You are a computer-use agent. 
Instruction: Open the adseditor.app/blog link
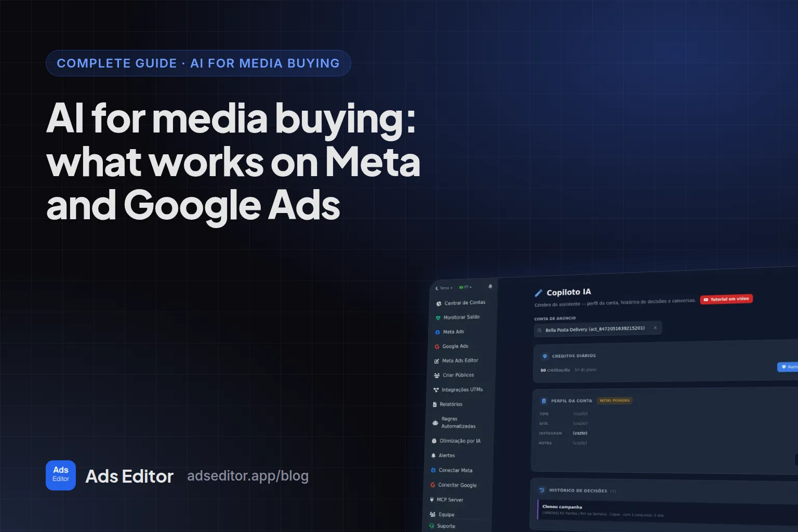click(248, 476)
